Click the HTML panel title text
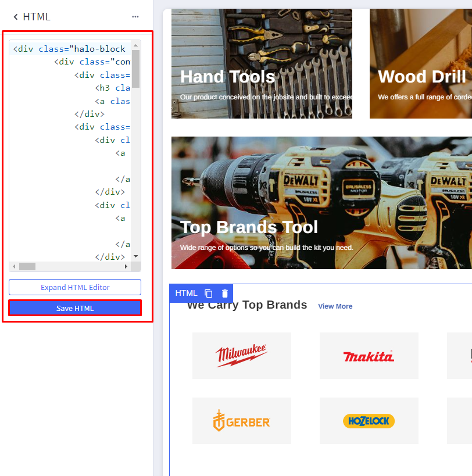Image resolution: width=472 pixels, height=476 pixels. (x=37, y=17)
